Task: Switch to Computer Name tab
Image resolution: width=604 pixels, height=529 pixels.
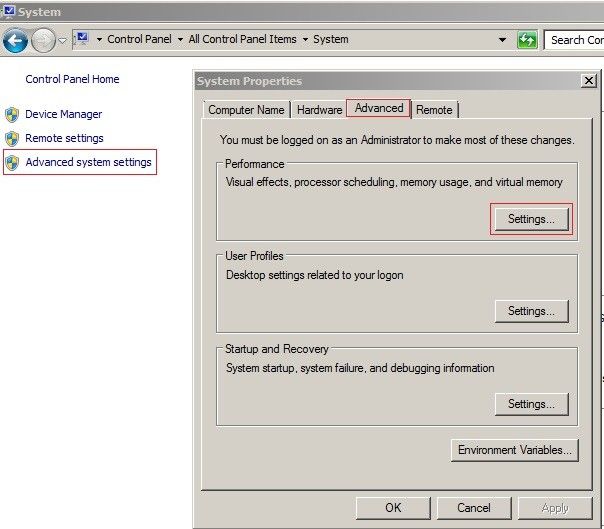Action: [246, 110]
